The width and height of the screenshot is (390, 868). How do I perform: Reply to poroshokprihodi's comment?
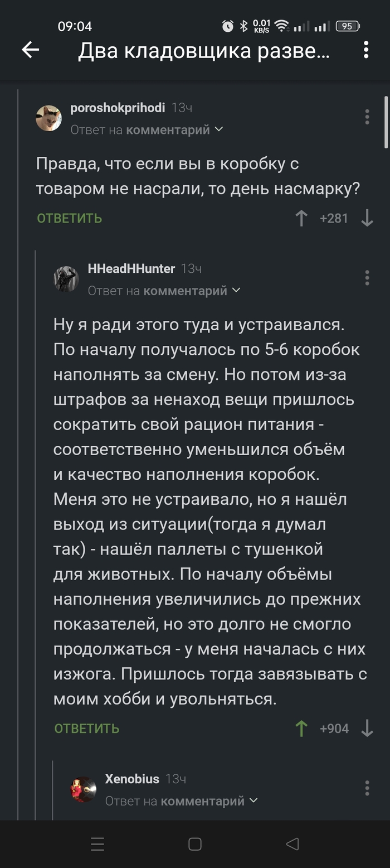tap(70, 218)
